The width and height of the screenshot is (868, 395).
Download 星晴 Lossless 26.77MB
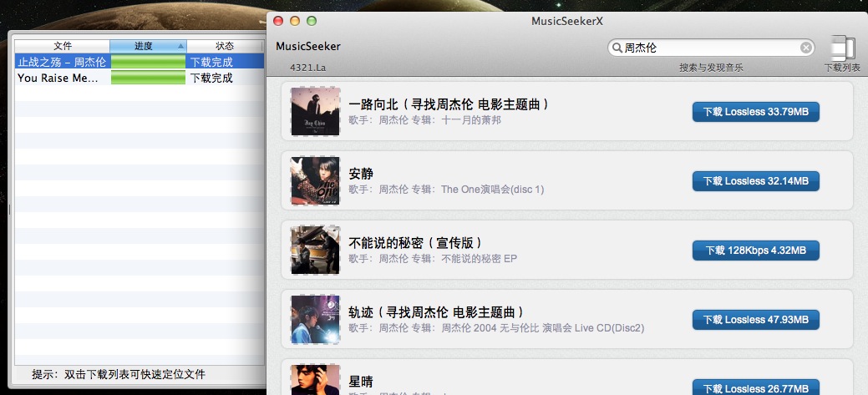pyautogui.click(x=755, y=387)
